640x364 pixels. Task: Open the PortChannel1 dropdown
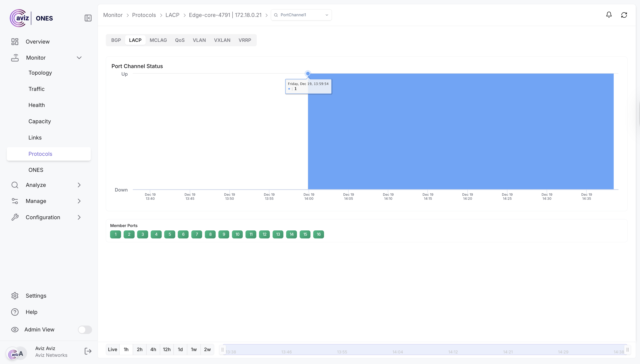point(301,15)
